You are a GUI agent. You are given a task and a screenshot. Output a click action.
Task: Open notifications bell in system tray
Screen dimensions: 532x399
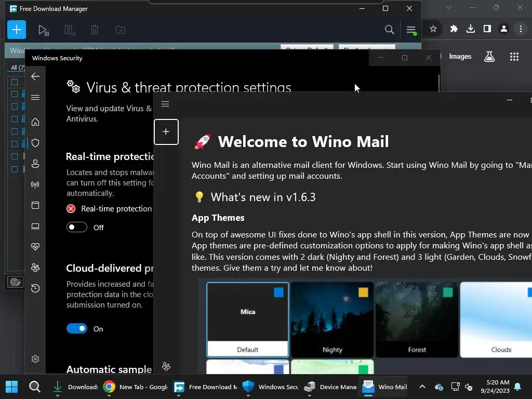click(x=518, y=387)
